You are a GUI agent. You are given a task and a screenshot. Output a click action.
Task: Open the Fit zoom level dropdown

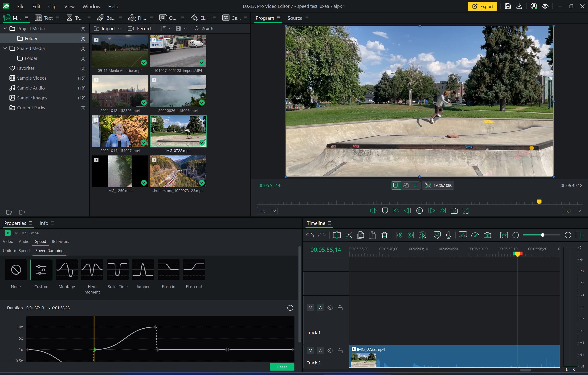pos(267,211)
